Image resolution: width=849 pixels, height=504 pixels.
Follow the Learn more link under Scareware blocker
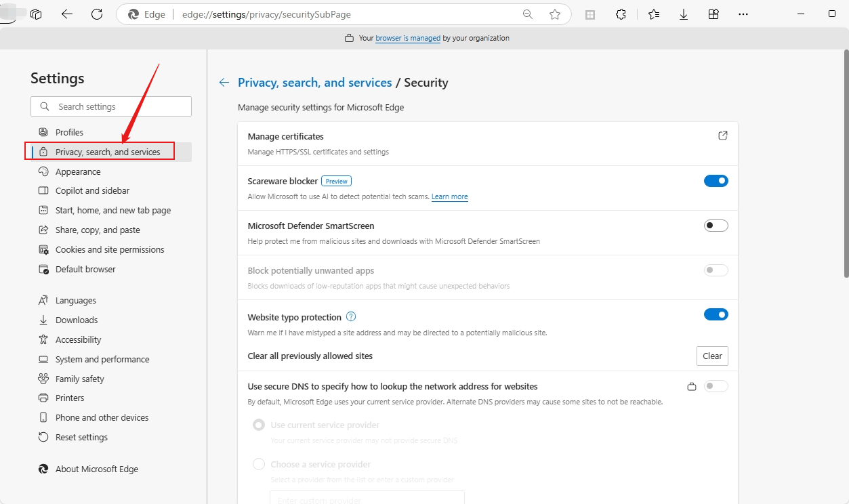450,197
